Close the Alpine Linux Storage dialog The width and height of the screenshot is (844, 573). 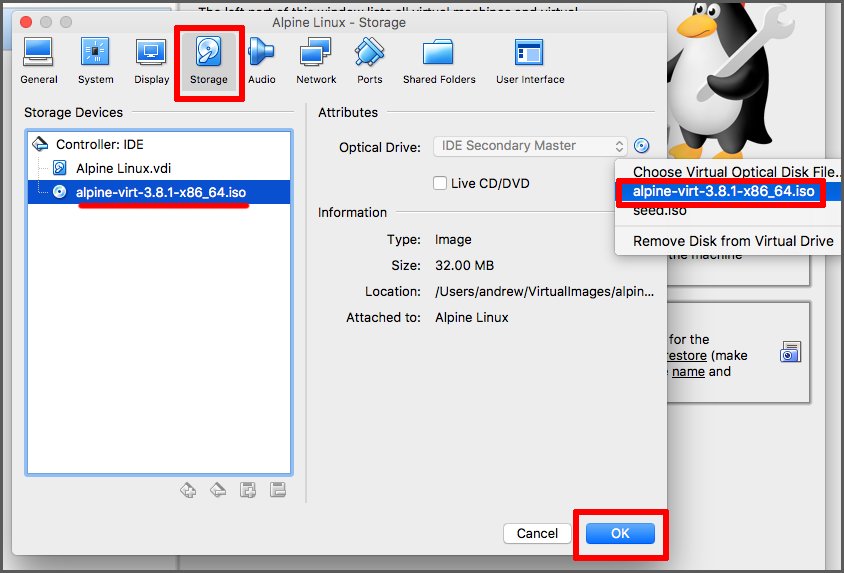[x=26, y=22]
